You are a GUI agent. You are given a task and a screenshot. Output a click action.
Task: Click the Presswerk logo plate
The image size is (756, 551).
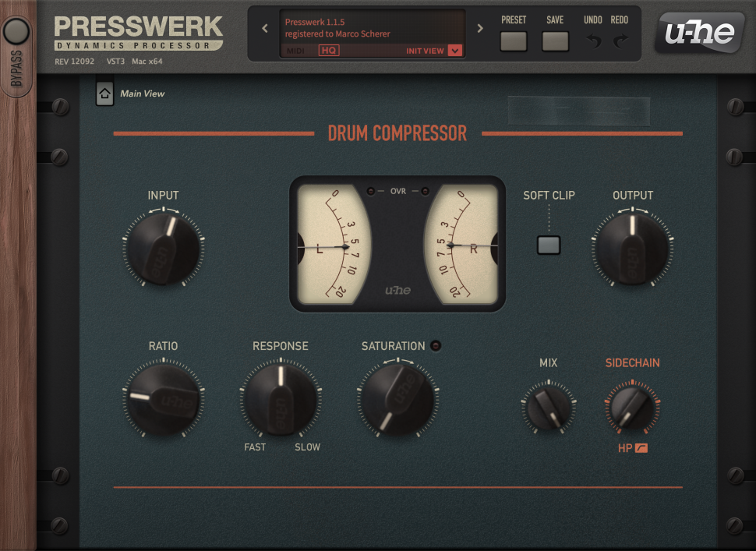coord(139,33)
